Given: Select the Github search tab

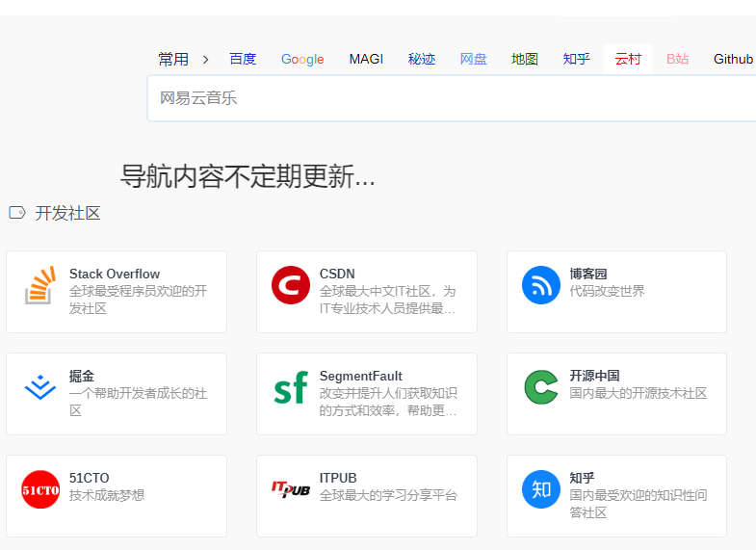Looking at the screenshot, I should [733, 59].
